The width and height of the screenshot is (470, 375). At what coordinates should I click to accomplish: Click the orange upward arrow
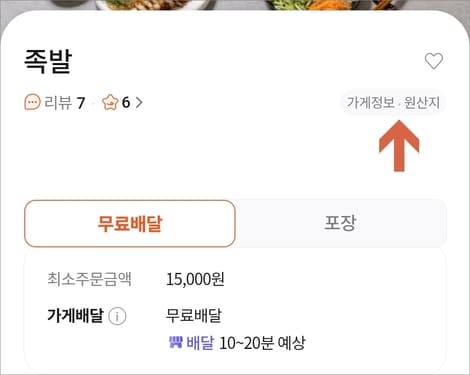(399, 146)
